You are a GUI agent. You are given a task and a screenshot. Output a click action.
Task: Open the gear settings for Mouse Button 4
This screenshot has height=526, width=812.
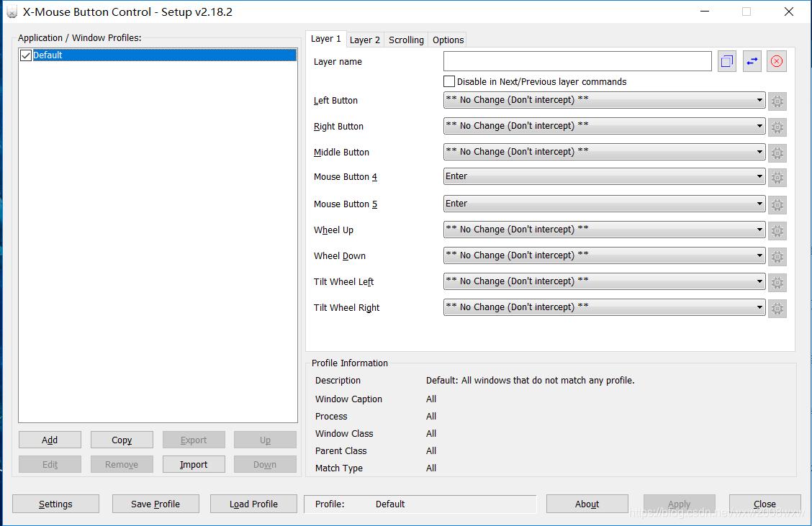coord(777,178)
